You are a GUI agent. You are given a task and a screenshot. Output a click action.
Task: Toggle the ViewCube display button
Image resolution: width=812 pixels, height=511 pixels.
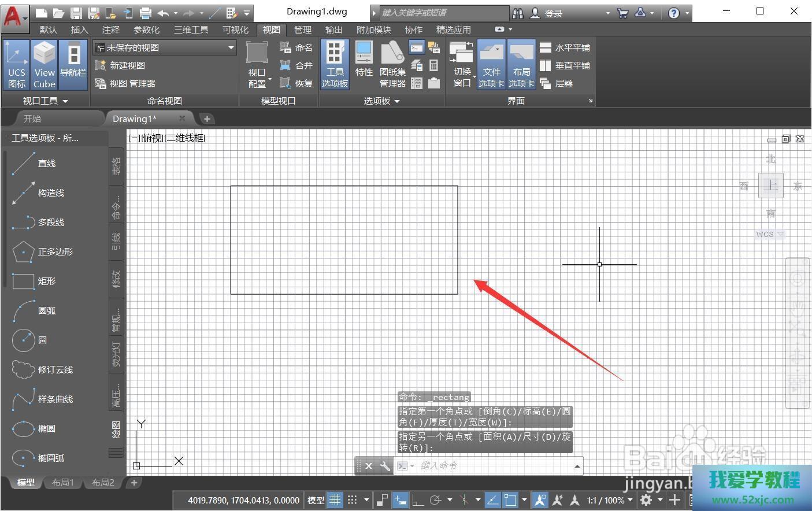[45, 65]
